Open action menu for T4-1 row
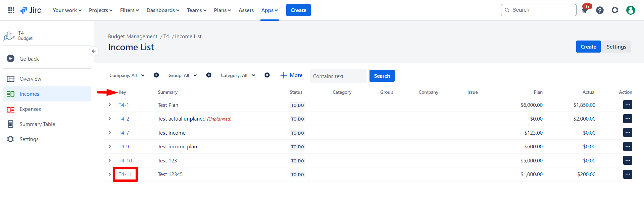The height and width of the screenshot is (219, 644). tap(628, 105)
